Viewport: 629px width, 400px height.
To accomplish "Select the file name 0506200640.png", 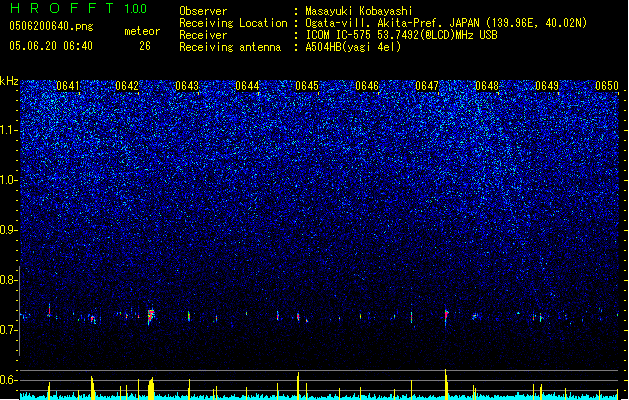I will pyautogui.click(x=51, y=26).
